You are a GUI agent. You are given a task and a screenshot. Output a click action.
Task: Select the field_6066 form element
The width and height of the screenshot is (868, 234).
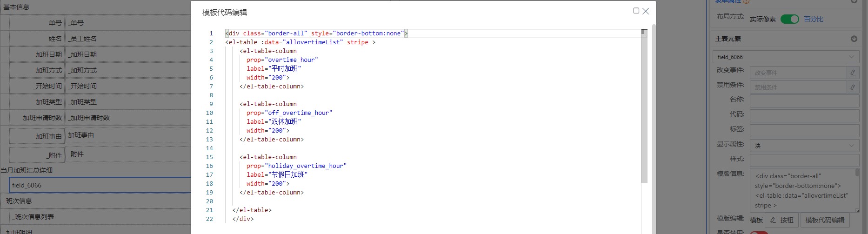[100, 185]
